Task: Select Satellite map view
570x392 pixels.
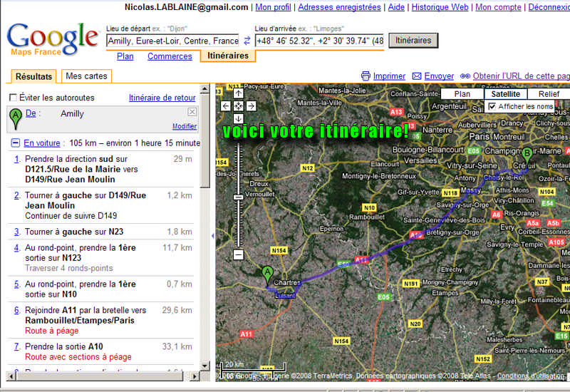Action: [505, 94]
